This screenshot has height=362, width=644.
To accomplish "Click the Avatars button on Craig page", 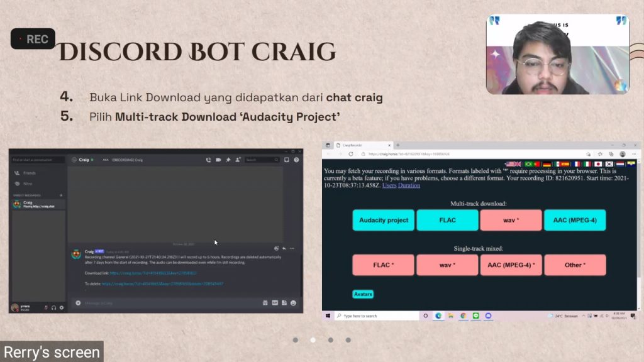I will pos(363,294).
